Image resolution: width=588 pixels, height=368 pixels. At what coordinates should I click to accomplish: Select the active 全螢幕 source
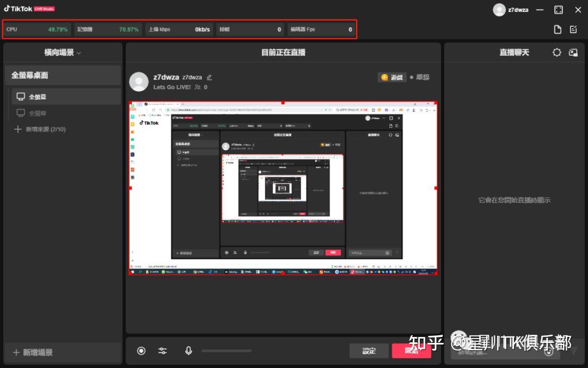tap(66, 96)
